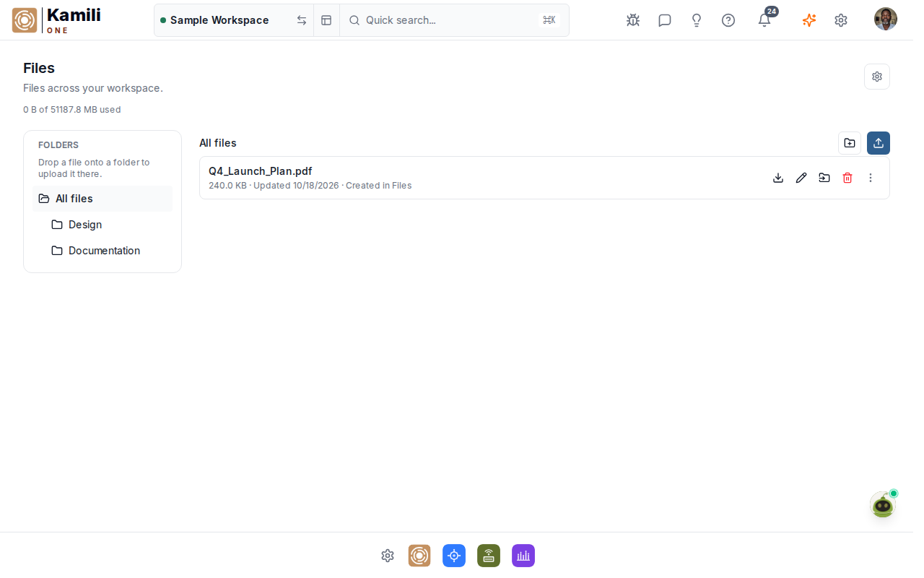Click the swap workspace arrows icon

(x=302, y=20)
